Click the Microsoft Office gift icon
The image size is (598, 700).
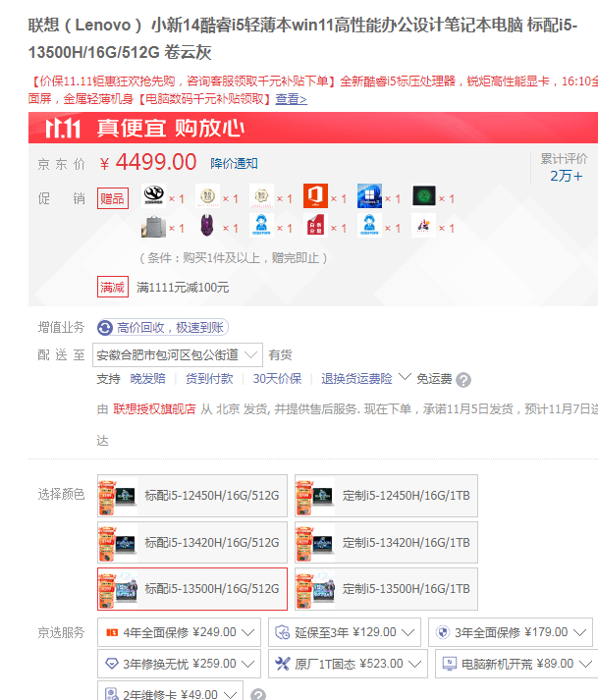[315, 197]
